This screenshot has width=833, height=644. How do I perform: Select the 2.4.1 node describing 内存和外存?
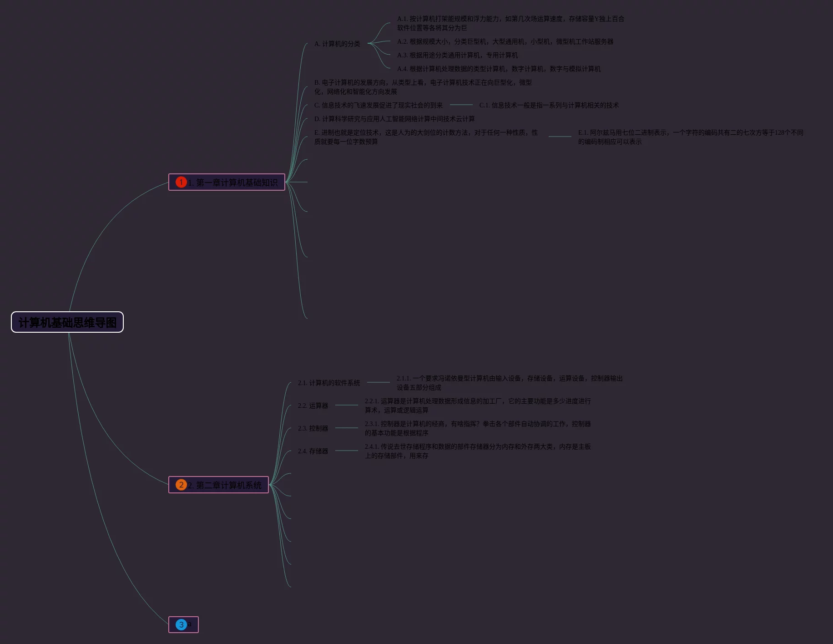pos(477,451)
